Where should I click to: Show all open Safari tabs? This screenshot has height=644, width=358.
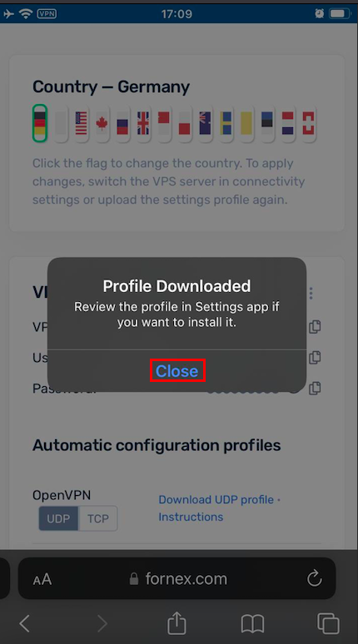[328, 624]
